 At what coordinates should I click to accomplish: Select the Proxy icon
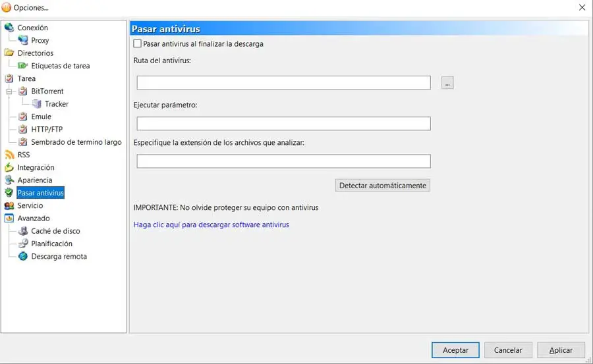pos(23,41)
